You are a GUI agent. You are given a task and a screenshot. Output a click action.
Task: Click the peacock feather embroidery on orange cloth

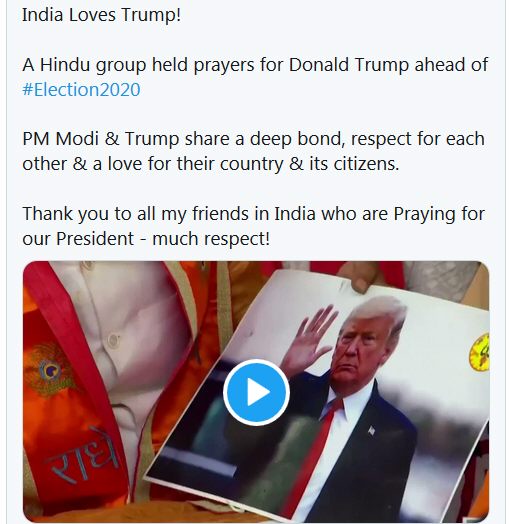pyautogui.click(x=50, y=369)
